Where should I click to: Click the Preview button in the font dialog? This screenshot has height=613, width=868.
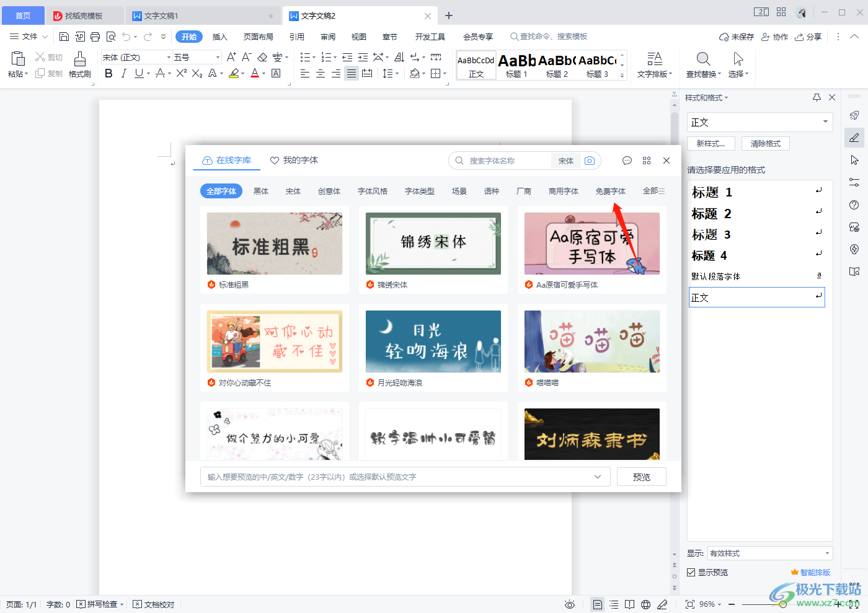tap(642, 477)
